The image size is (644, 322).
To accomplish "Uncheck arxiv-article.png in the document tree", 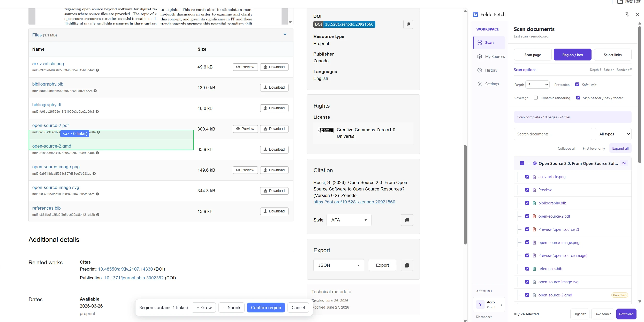I will (527, 177).
